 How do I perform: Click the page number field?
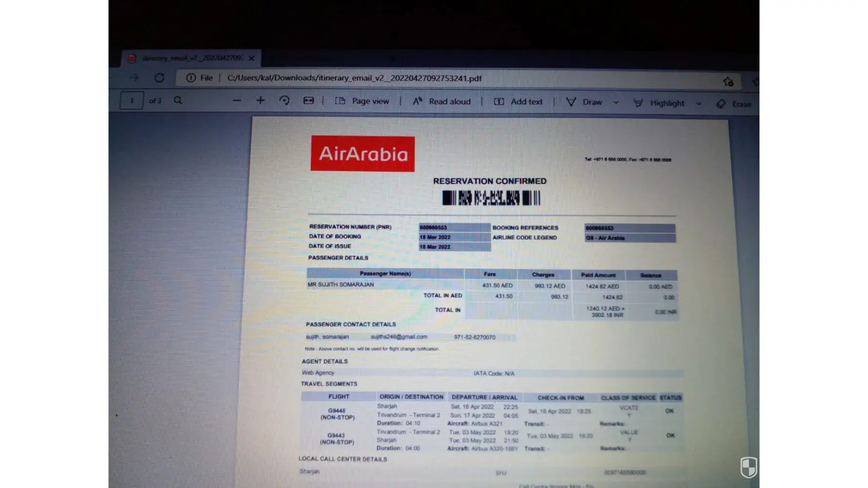click(x=132, y=101)
